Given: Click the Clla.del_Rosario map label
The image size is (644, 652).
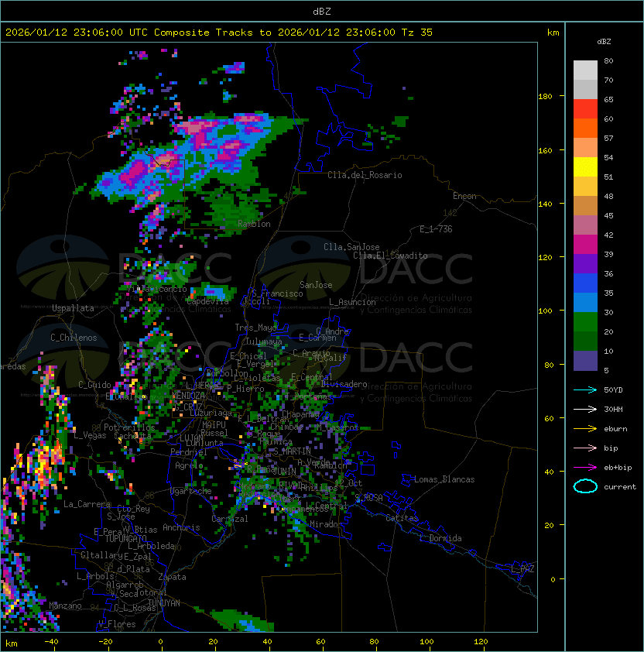Looking at the screenshot, I should click(x=365, y=175).
